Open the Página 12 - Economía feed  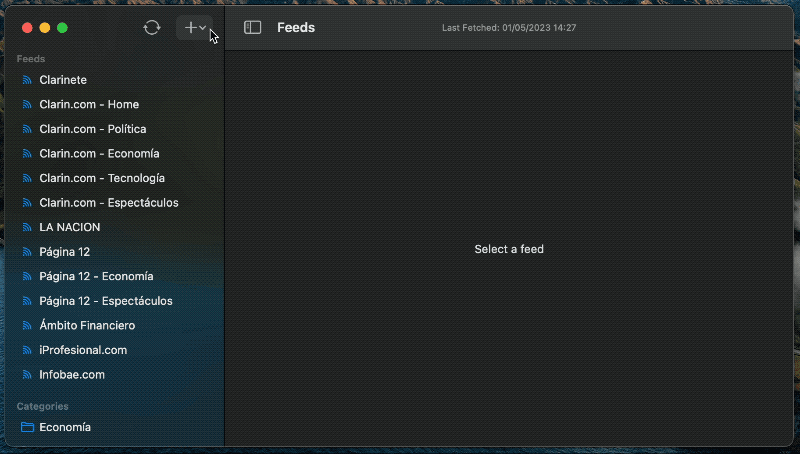click(x=96, y=276)
